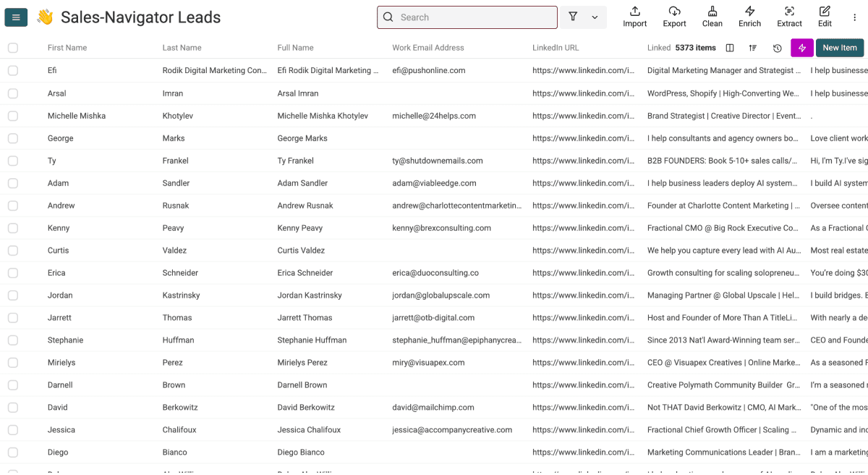
Task: Select full name cell Stephanie Huffman
Action: (x=312, y=340)
